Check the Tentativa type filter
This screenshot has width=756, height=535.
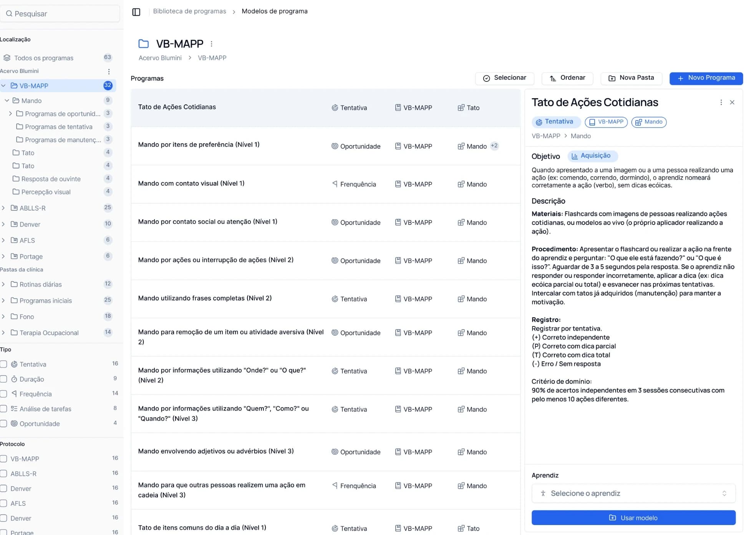[x=4, y=364]
